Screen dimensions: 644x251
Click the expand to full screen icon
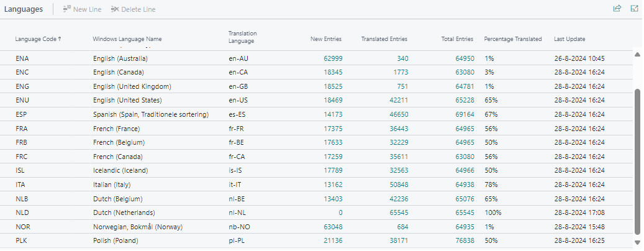click(x=634, y=9)
